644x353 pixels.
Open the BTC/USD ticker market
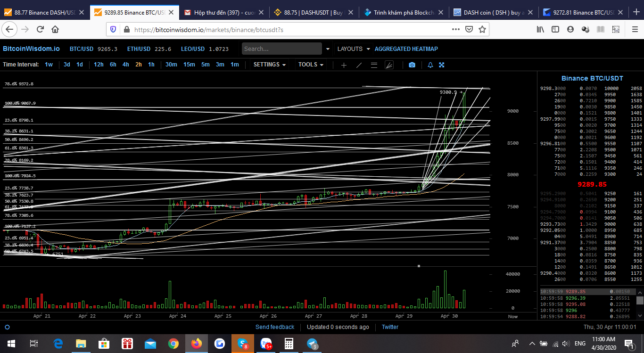point(93,49)
